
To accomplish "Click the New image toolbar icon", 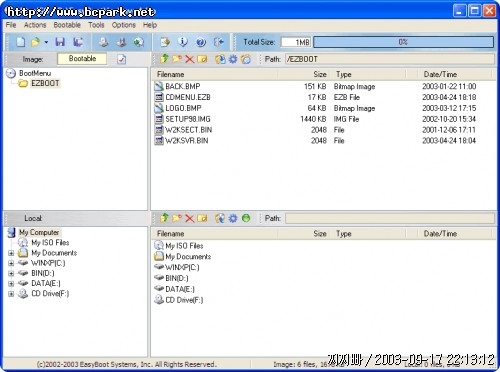I will pyautogui.click(x=21, y=42).
